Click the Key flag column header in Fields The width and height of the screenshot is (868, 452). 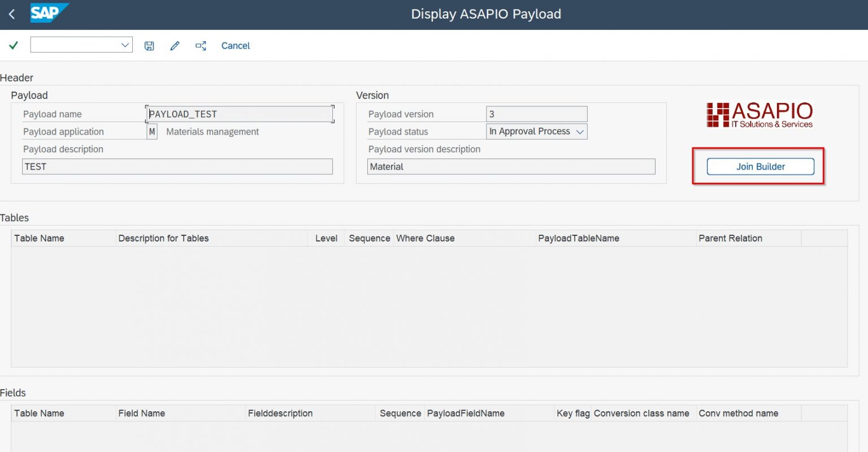(572, 413)
